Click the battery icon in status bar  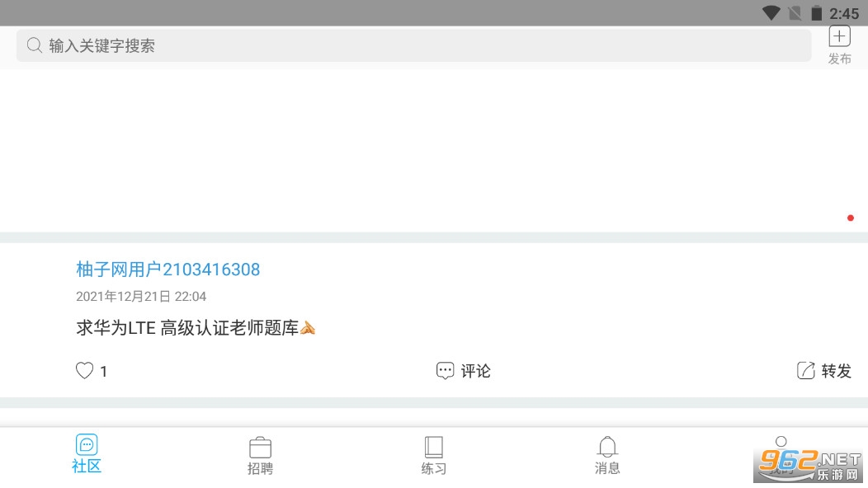pyautogui.click(x=817, y=12)
